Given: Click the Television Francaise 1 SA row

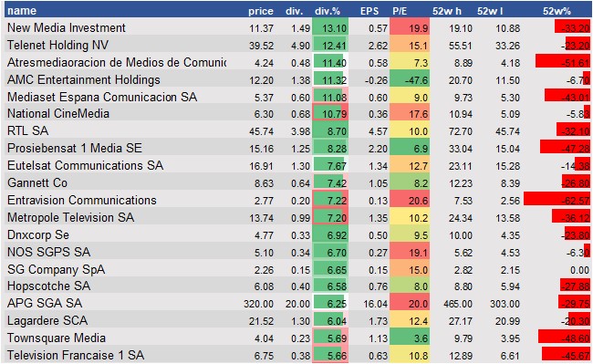Looking at the screenshot, I should point(296,355).
